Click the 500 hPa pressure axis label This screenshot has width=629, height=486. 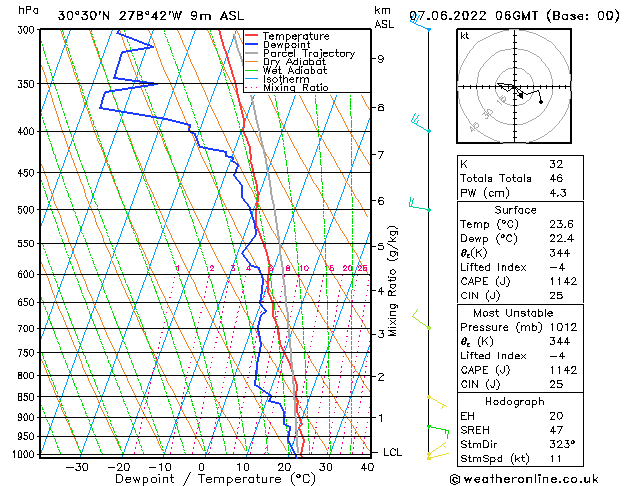[28, 210]
